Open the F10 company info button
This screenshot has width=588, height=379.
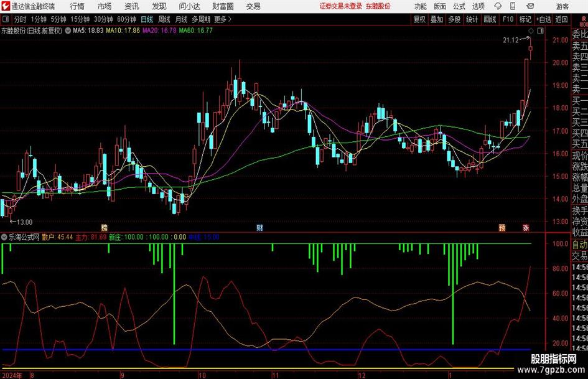coord(508,19)
